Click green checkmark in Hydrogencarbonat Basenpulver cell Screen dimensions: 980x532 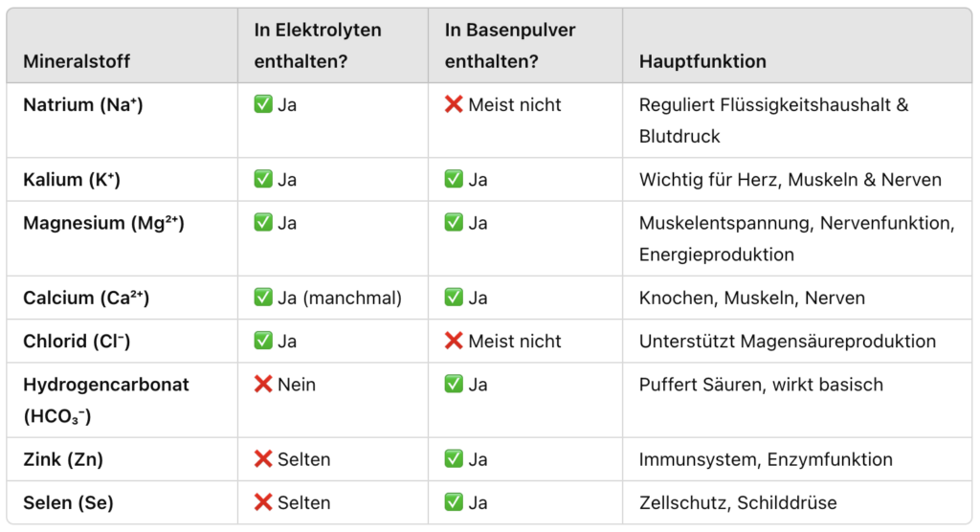[454, 384]
